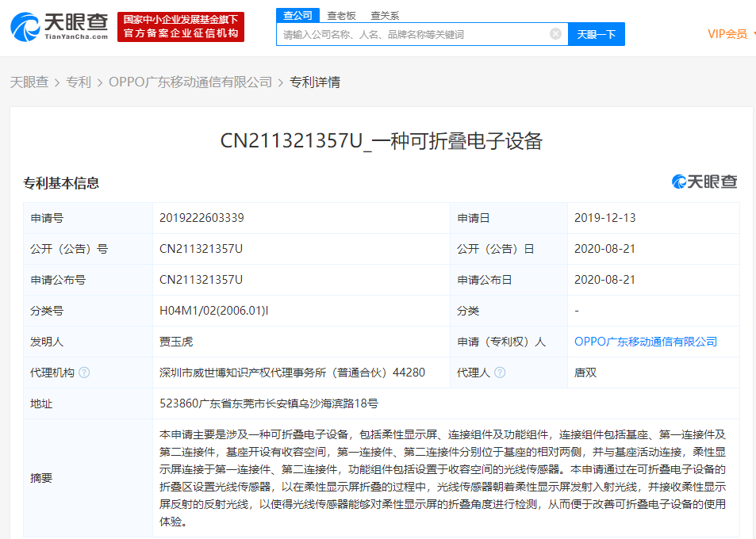The image size is (756, 539).
Task: Click the 天眼查 watermark logo beside 专利基本信息
Action: (x=704, y=182)
